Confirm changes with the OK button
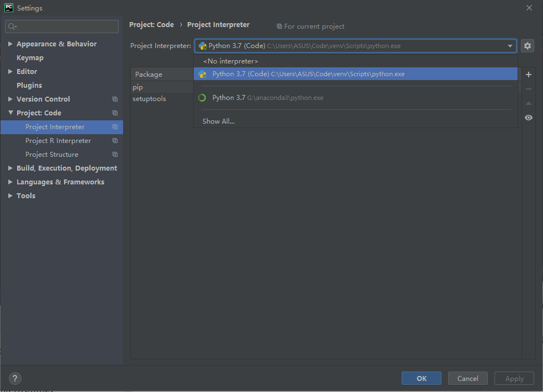The height and width of the screenshot is (392, 543). click(421, 378)
